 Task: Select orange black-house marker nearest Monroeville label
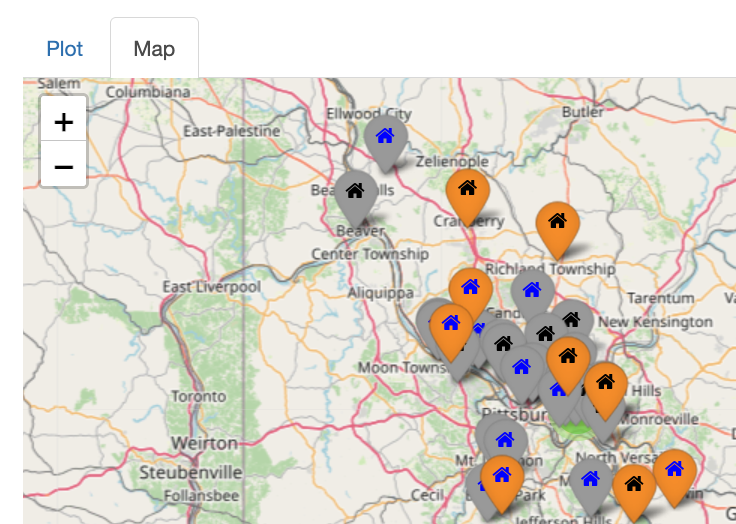pos(606,389)
